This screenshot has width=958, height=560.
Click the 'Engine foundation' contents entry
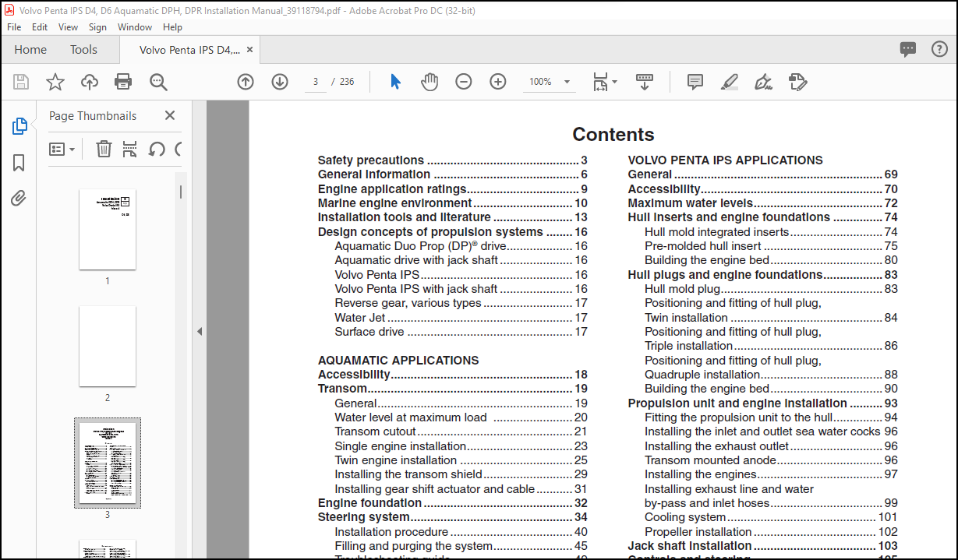(453, 503)
